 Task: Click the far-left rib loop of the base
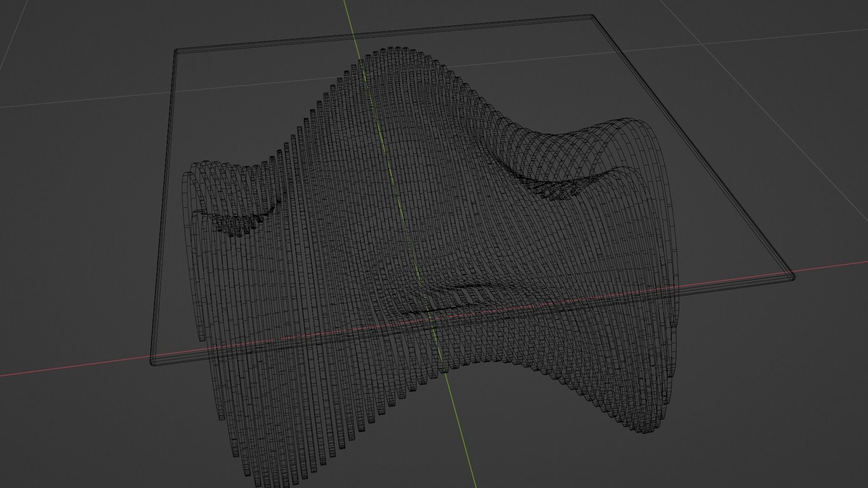pos(186,190)
